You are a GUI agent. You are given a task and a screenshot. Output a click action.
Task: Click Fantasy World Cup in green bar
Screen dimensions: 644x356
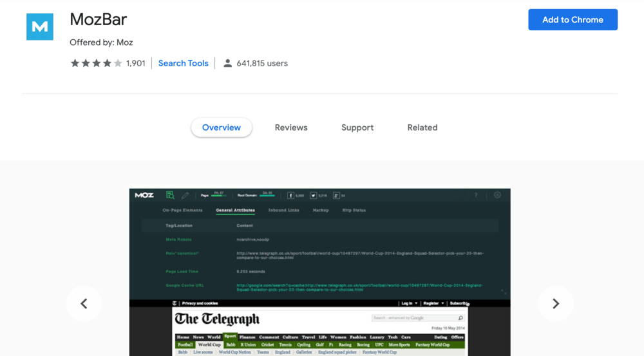433,345
